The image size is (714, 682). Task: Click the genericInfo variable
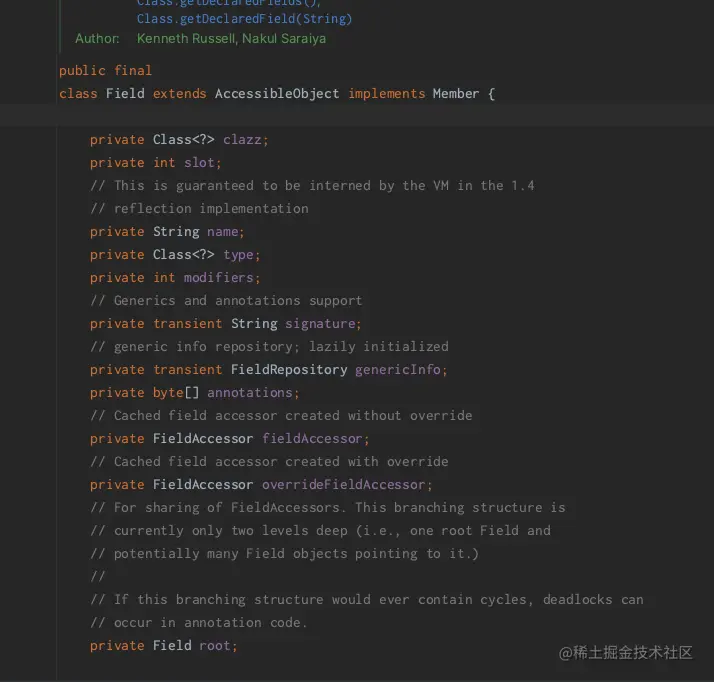[398, 369]
